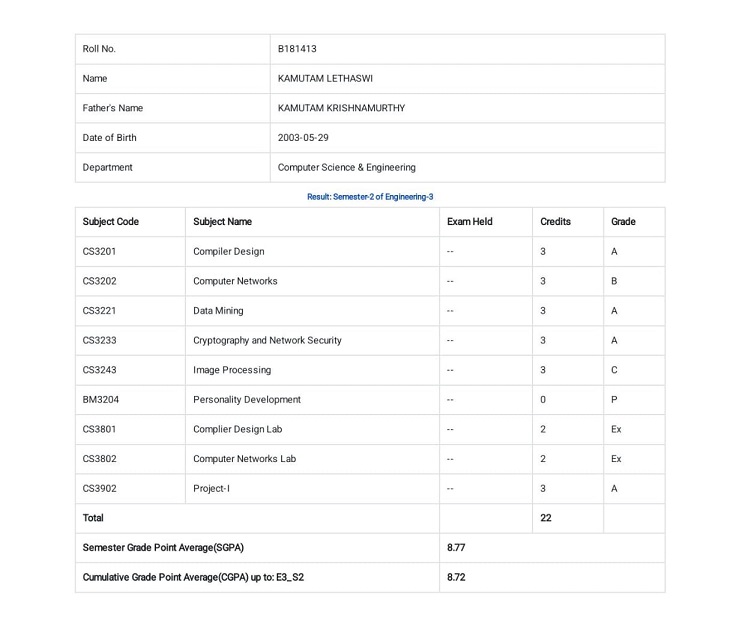
Task: Click the Grade column header
Action: tap(623, 222)
